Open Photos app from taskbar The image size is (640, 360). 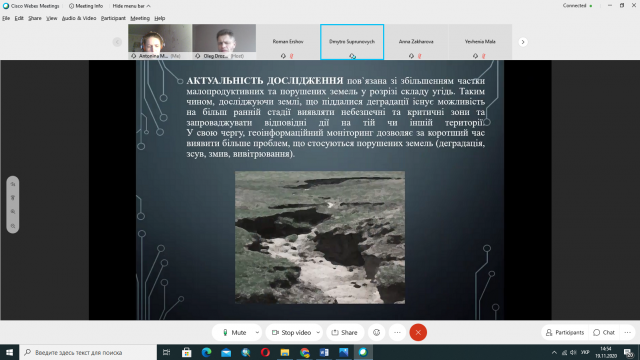(344, 352)
